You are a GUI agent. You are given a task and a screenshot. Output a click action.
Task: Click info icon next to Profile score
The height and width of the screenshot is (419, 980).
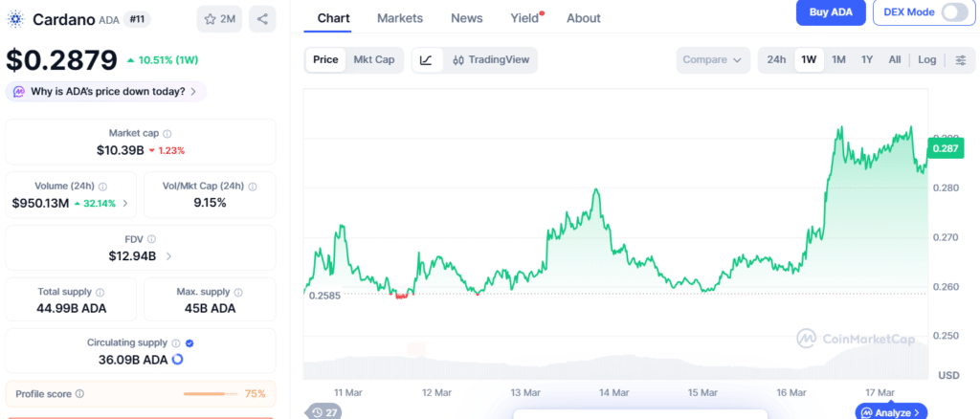tap(79, 394)
